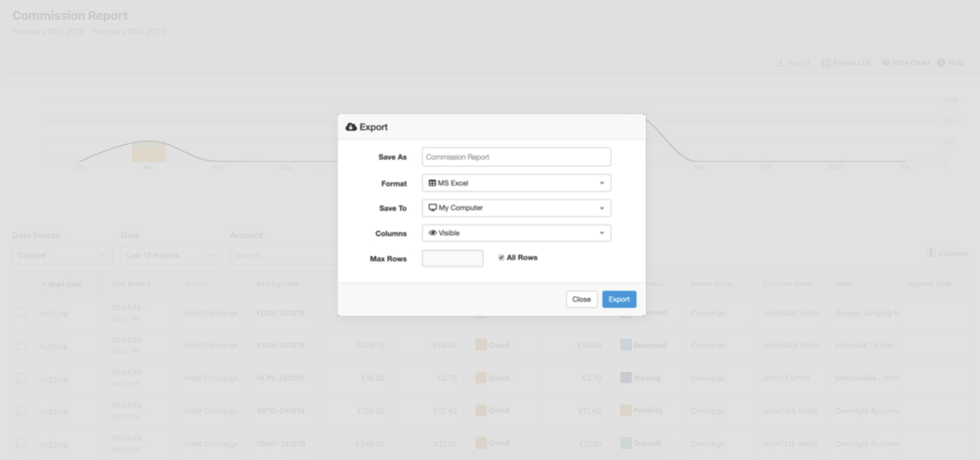The image size is (980, 460).
Task: Click the Reserved status swatch in RYAN-241019 row
Action: click(626, 344)
